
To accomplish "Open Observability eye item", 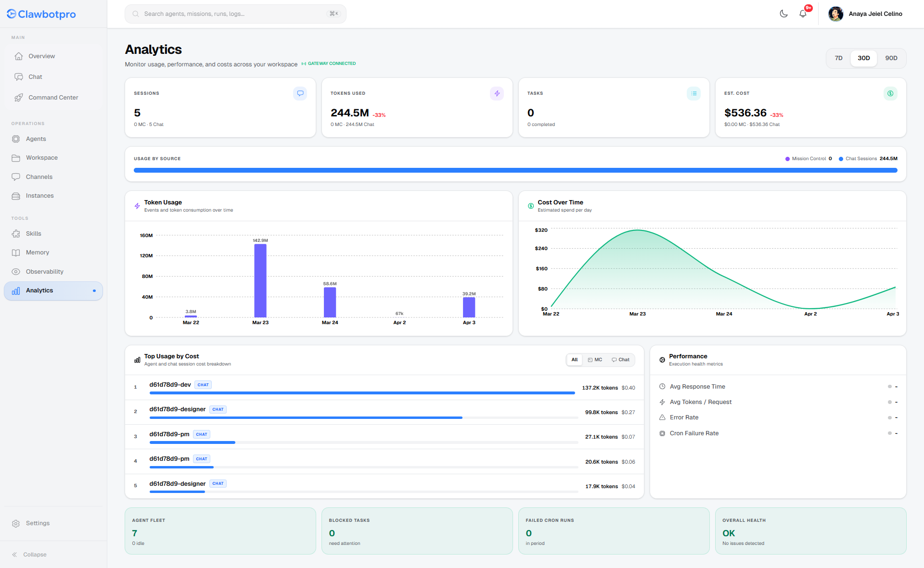I will (44, 272).
